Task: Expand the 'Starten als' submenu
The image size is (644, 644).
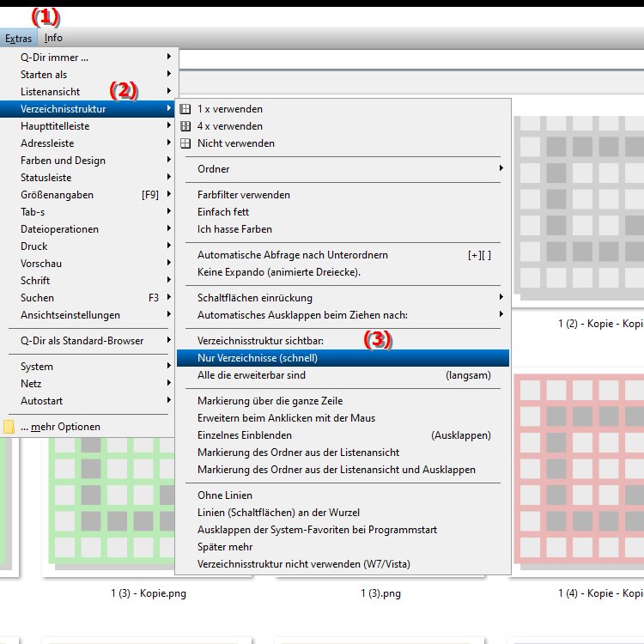Action: pos(88,75)
